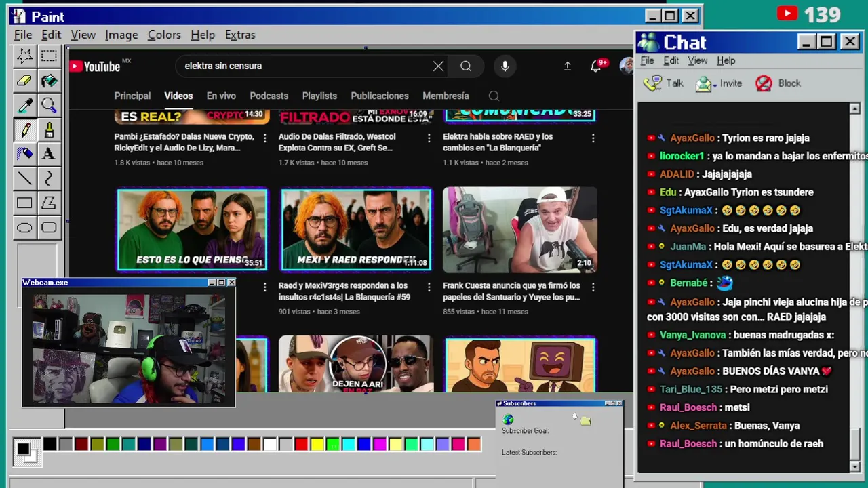Switch to the Membresía tab
Viewport: 868px width, 488px height.
tap(446, 96)
